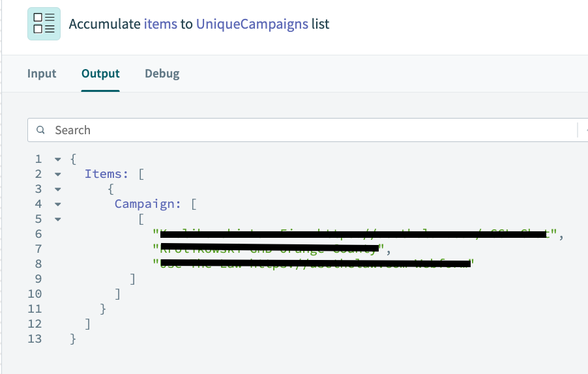Collapse the Items array fold arrow
Viewport: 588px width, 374px height.
tap(58, 174)
